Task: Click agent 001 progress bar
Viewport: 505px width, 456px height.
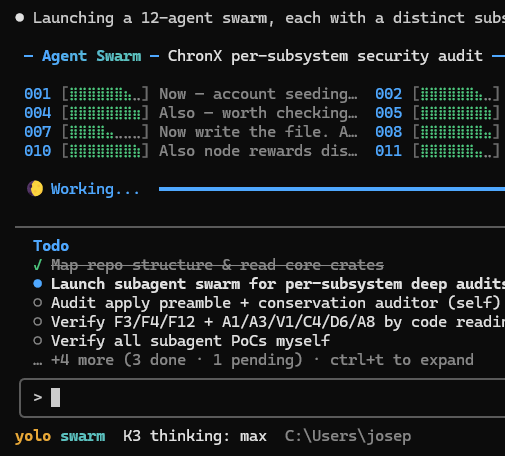Action: coord(105,94)
